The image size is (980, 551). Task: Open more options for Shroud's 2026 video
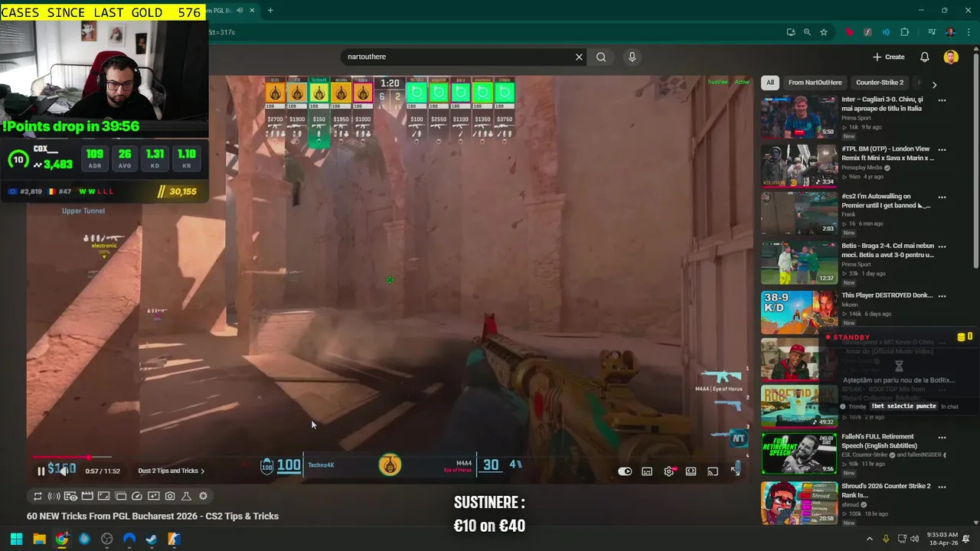(x=942, y=487)
